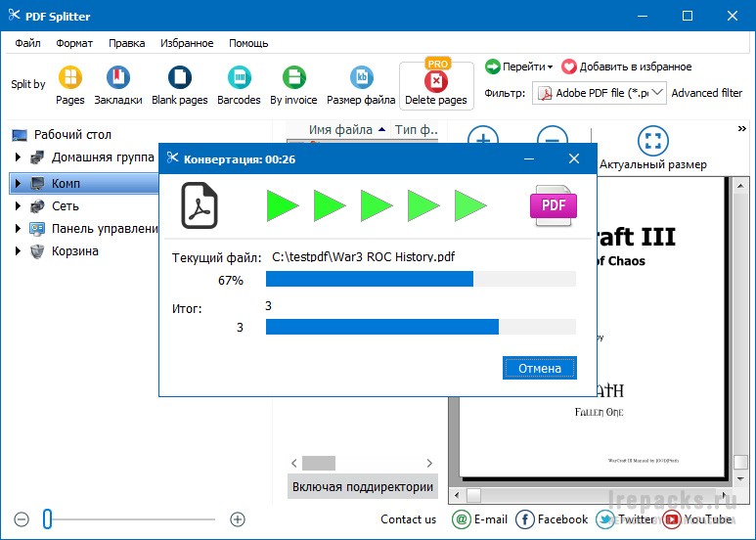Image resolution: width=756 pixels, height=540 pixels.
Task: Expand the Корзина tree node
Action: point(18,250)
